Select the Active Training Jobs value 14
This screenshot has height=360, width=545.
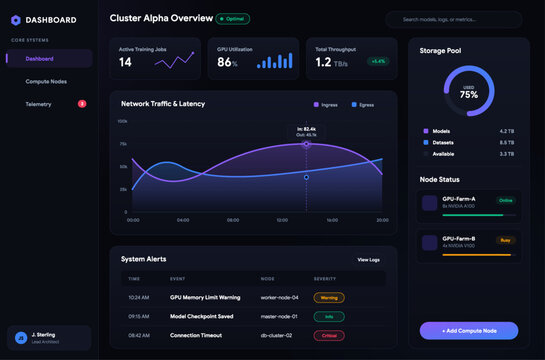(x=125, y=62)
